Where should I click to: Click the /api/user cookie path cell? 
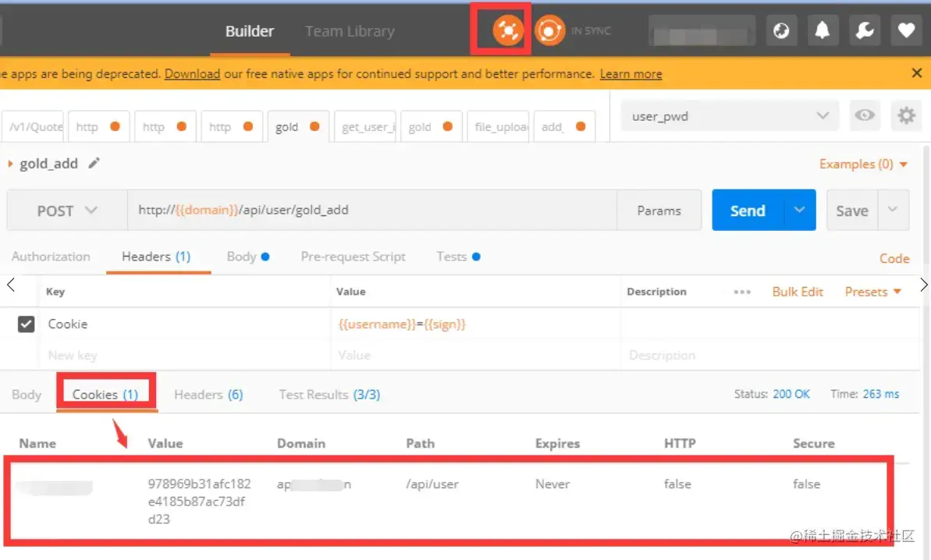click(x=432, y=484)
